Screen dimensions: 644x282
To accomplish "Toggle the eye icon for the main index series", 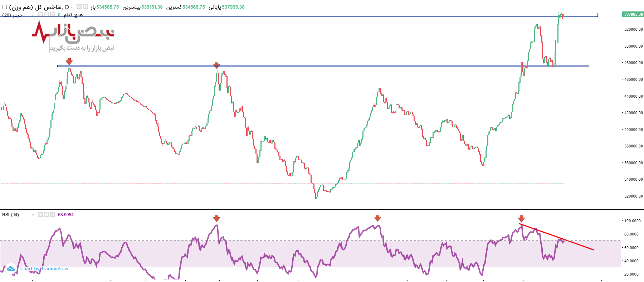I will (79, 6).
